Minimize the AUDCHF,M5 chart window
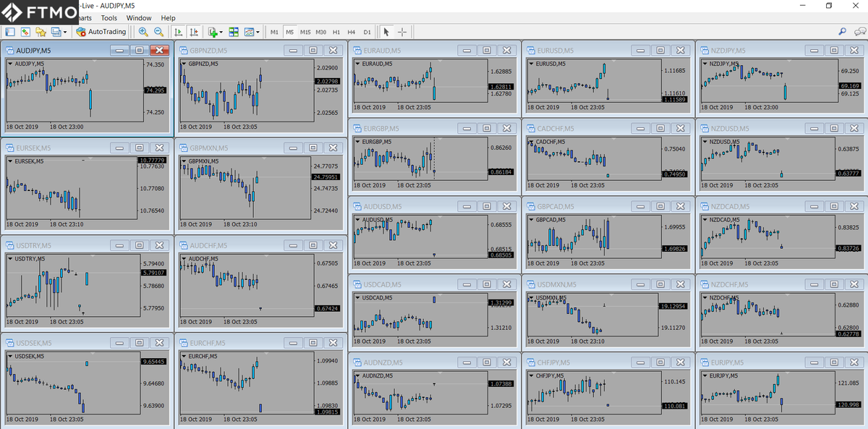The image size is (868, 429). [293, 245]
